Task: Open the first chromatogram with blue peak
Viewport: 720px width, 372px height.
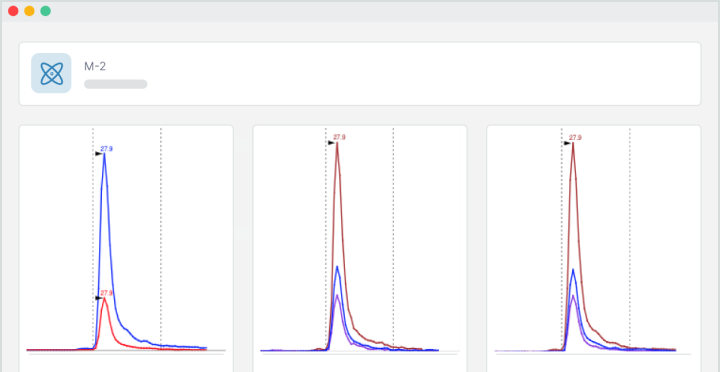Action: (126, 248)
